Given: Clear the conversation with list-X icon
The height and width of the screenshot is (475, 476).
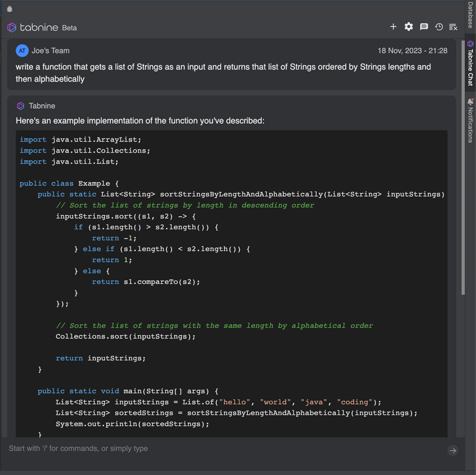Looking at the screenshot, I should click(x=453, y=26).
